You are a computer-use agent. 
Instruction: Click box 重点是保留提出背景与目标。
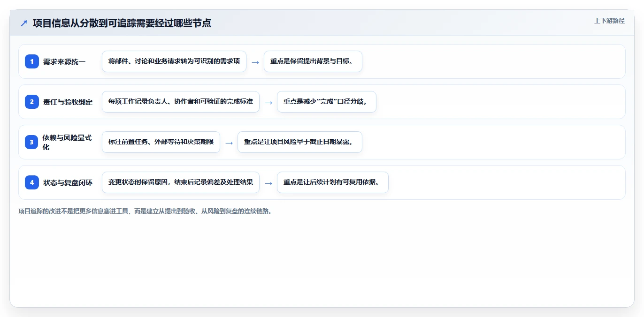[313, 61]
